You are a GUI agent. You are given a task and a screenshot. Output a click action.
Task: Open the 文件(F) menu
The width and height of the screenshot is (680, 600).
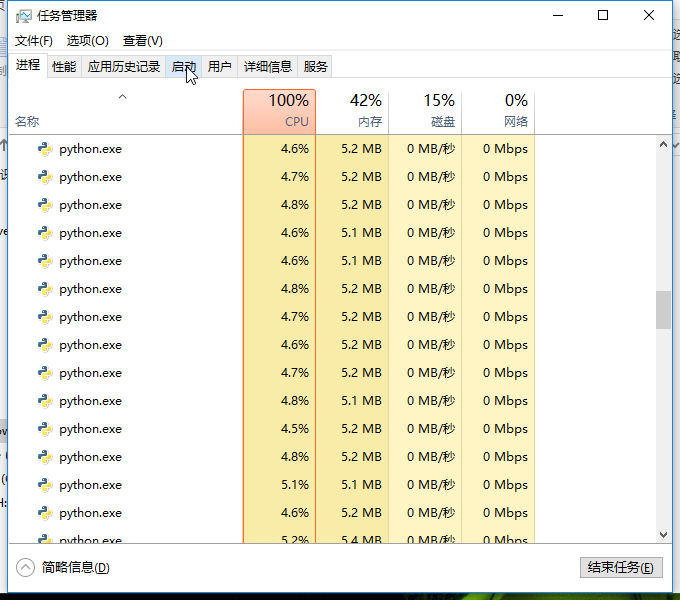34,41
